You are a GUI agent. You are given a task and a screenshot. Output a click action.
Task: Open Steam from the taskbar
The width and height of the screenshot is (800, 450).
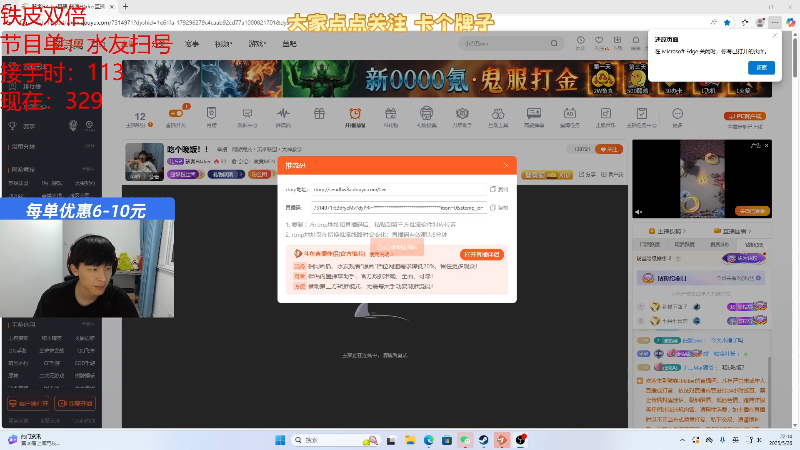tap(483, 440)
